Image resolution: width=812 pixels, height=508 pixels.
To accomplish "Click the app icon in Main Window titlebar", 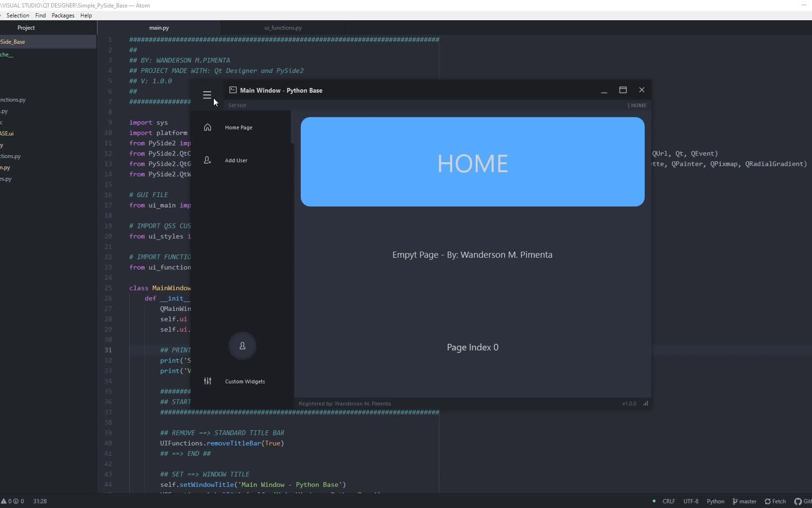I will [x=233, y=90].
